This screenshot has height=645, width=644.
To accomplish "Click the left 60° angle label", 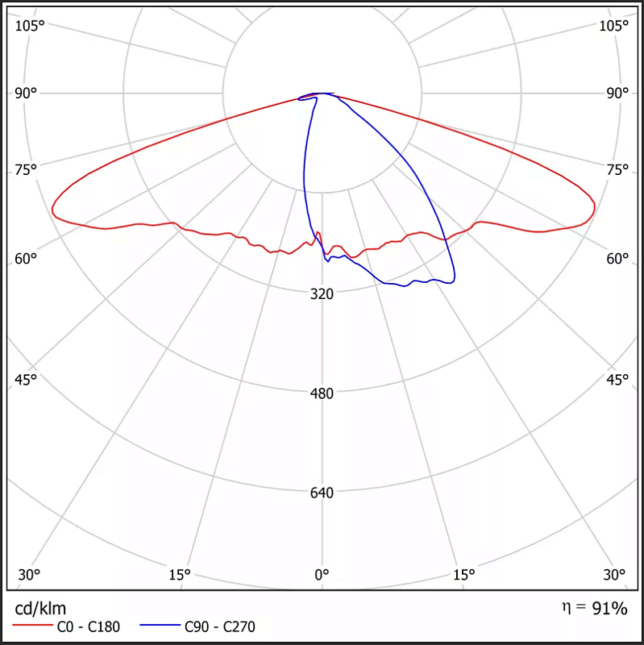I will [26, 258].
